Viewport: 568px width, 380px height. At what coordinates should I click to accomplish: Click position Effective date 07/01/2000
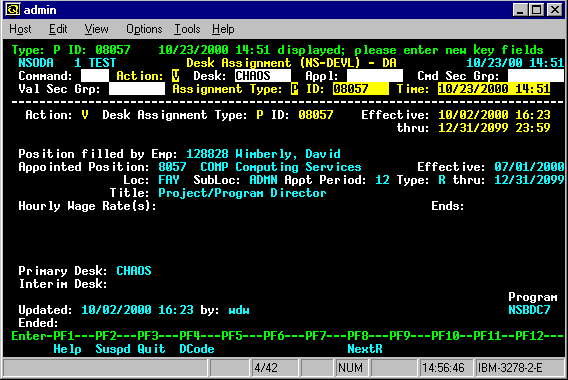click(529, 167)
